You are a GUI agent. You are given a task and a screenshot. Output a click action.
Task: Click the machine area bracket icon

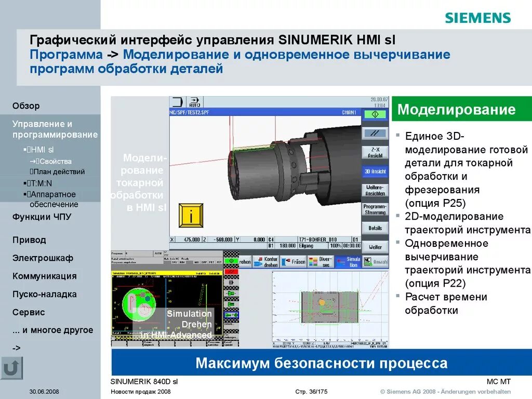pos(177,102)
